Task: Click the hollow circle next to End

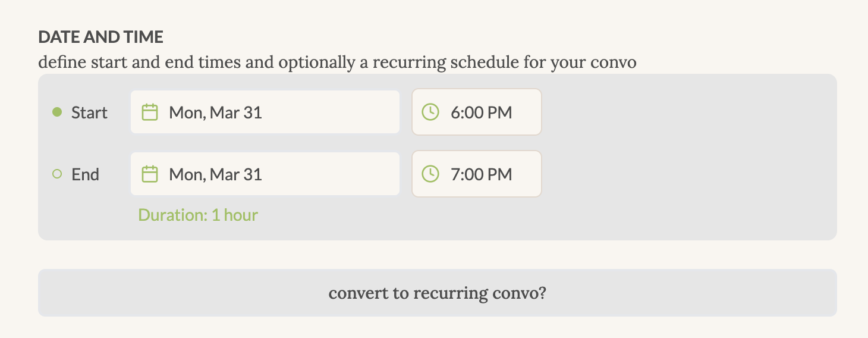Action: click(x=57, y=174)
